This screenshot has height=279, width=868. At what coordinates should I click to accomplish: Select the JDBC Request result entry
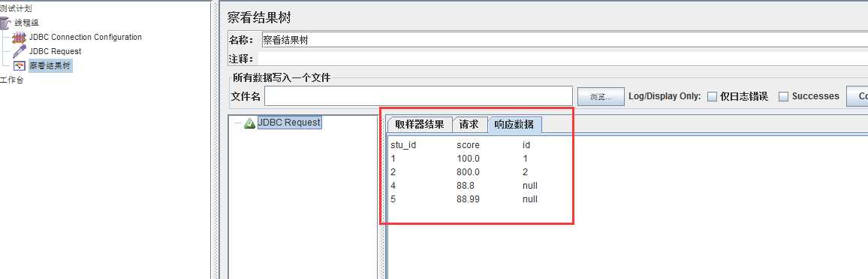pos(289,123)
